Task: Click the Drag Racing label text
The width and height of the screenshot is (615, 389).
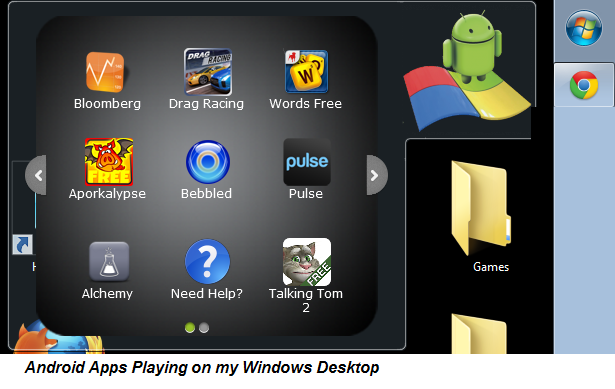Action: tap(206, 104)
